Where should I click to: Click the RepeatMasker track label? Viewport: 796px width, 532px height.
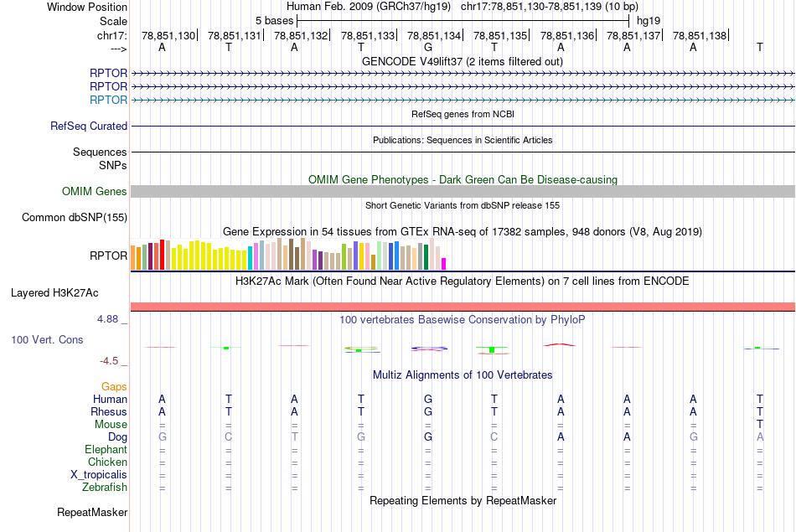click(x=92, y=513)
